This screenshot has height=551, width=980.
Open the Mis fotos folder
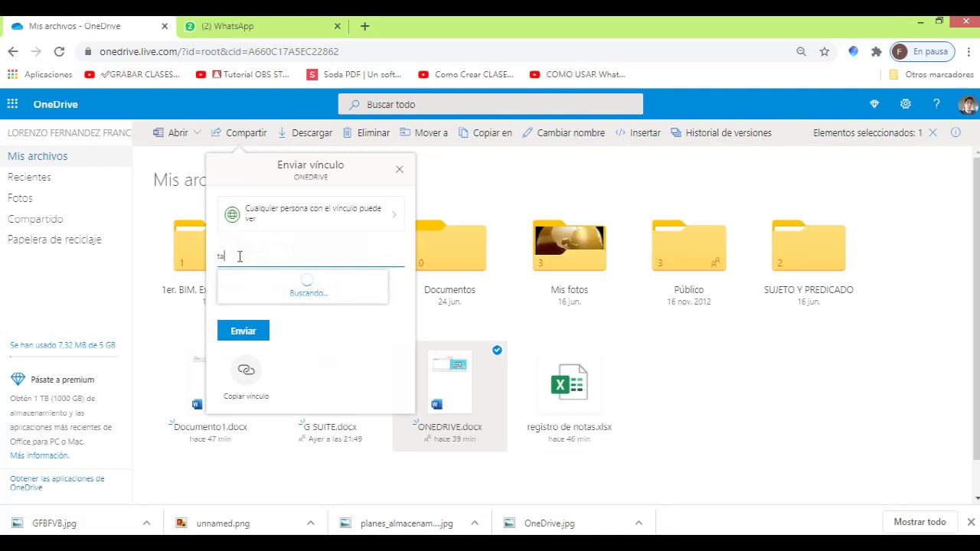[569, 246]
